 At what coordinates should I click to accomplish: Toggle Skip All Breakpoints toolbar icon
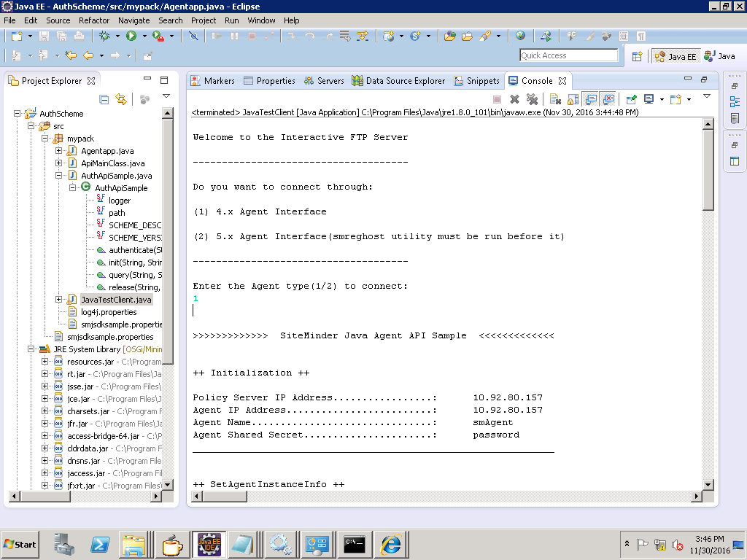(193, 36)
